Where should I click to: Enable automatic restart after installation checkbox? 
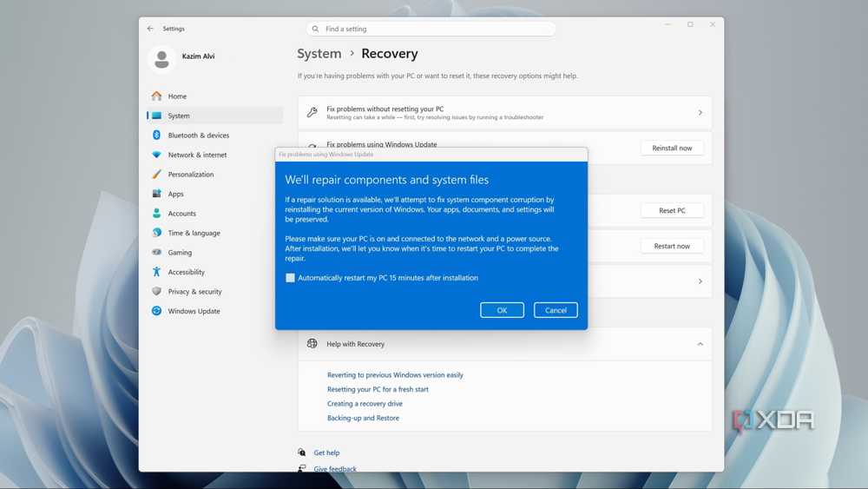290,278
